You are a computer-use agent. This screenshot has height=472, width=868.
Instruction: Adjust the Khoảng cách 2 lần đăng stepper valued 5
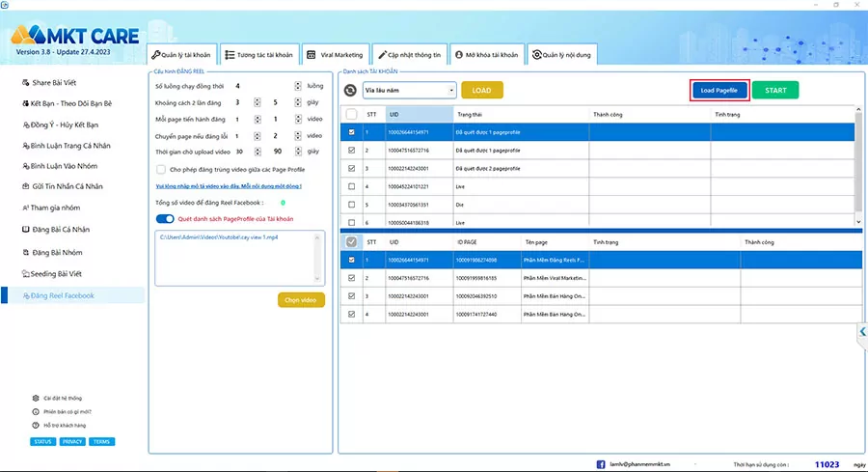298,102
